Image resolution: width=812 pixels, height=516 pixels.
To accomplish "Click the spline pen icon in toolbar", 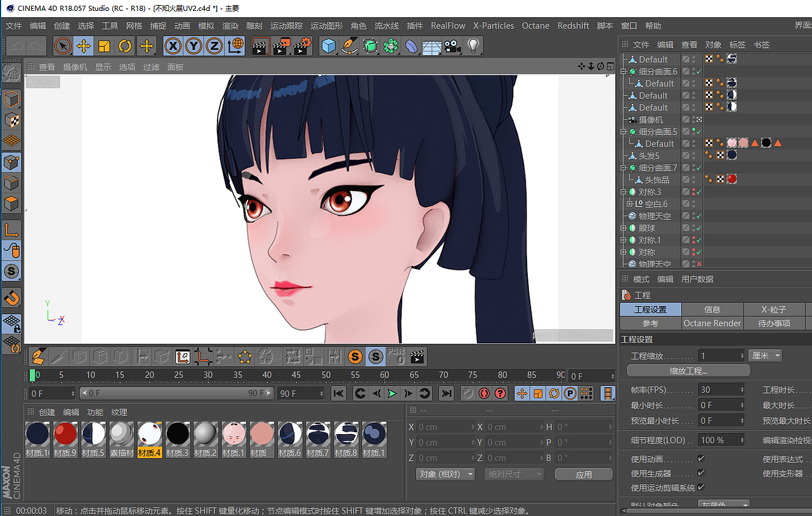I will click(x=350, y=46).
